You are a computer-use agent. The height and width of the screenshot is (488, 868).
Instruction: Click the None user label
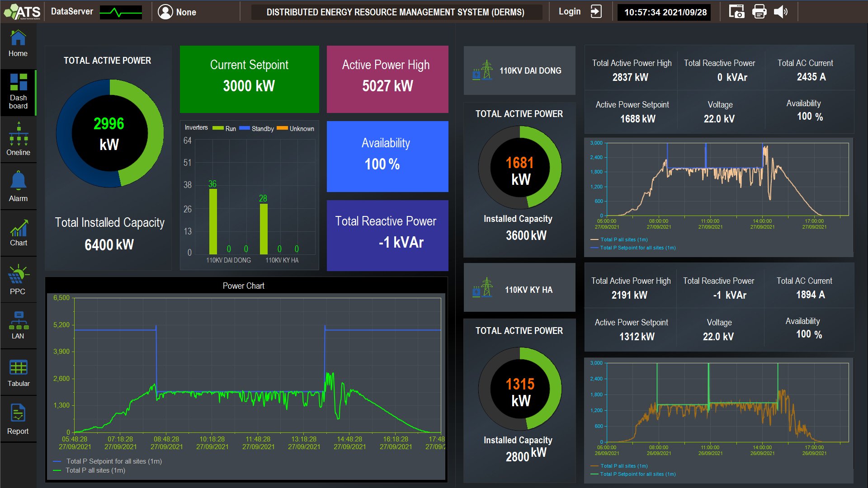pos(186,12)
